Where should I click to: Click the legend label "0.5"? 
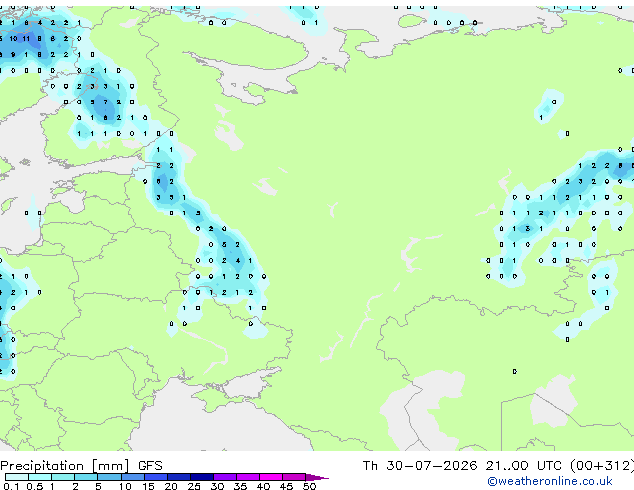point(35,486)
